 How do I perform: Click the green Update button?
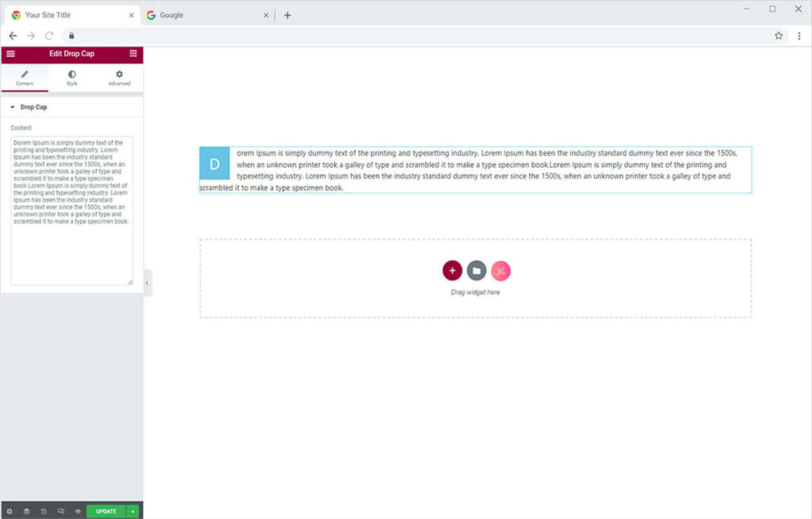click(x=106, y=511)
